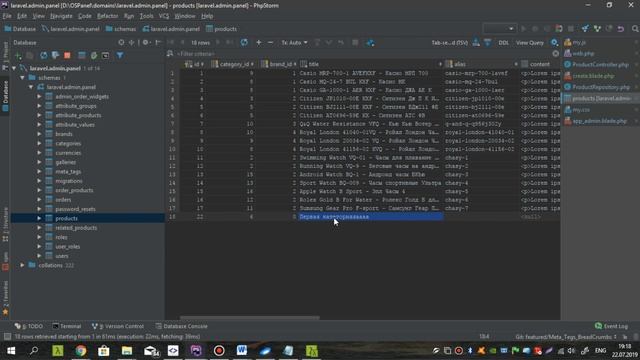
Task: Expand the orders table node
Action: click(x=39, y=200)
